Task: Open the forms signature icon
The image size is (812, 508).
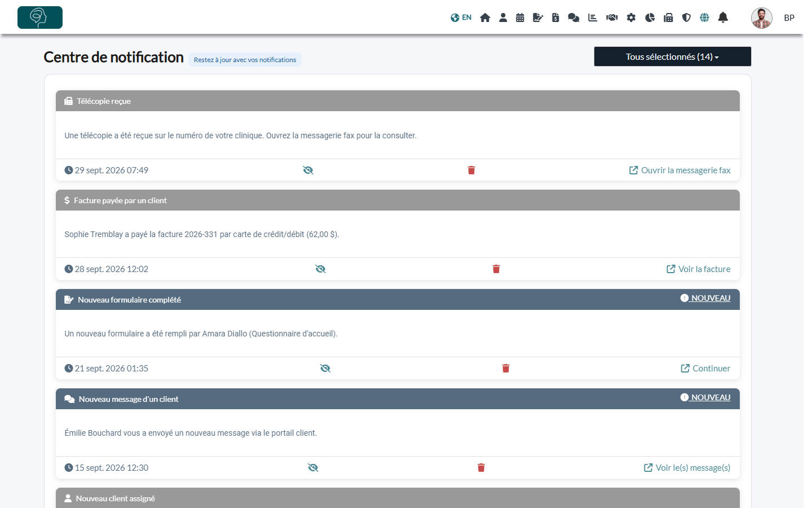Action: coord(538,17)
